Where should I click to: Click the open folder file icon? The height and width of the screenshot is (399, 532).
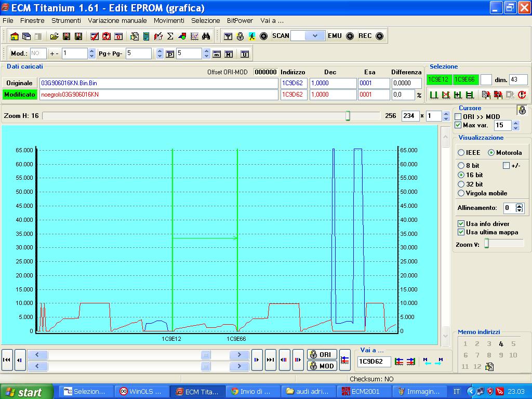point(54,36)
